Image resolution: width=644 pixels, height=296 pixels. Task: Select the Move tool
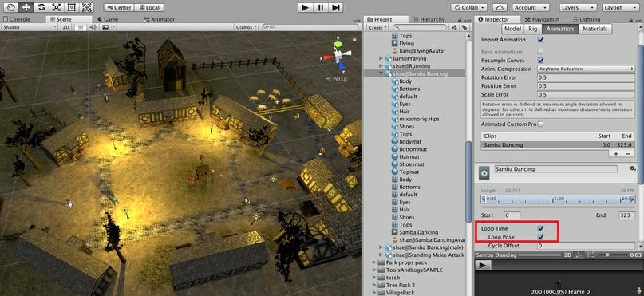[x=26, y=7]
